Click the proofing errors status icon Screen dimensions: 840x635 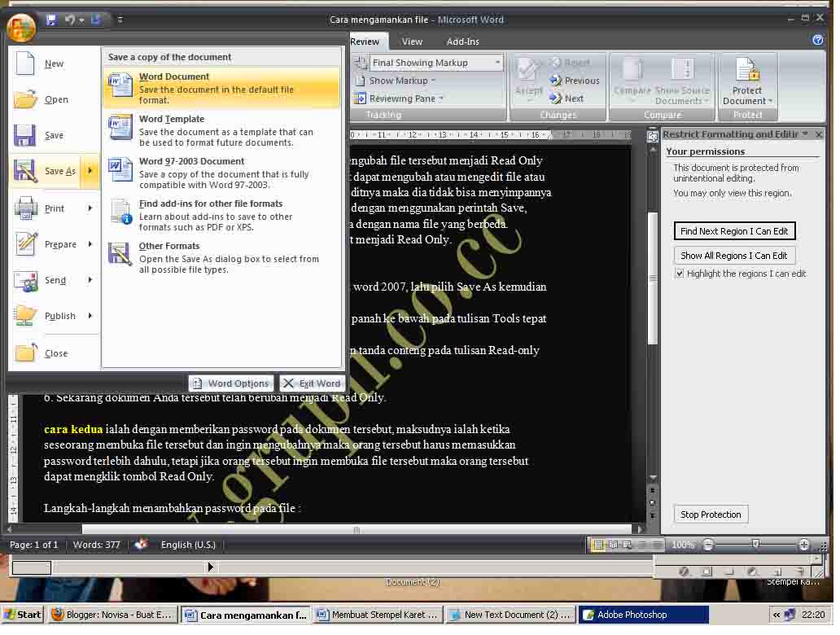141,545
